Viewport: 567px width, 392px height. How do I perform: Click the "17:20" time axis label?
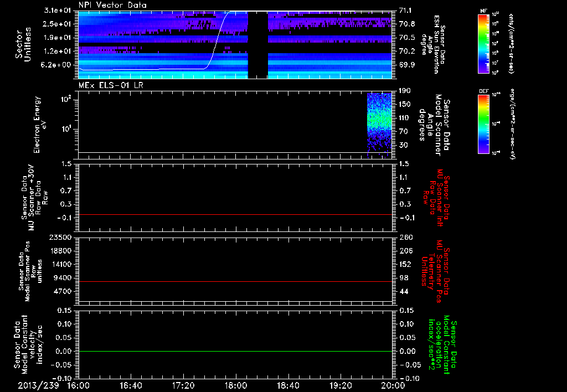[183, 385]
